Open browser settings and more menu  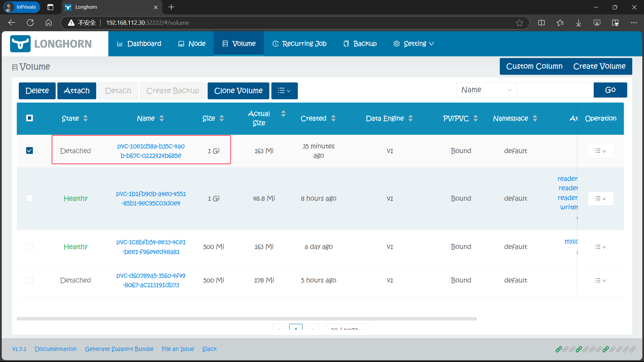pyautogui.click(x=634, y=23)
